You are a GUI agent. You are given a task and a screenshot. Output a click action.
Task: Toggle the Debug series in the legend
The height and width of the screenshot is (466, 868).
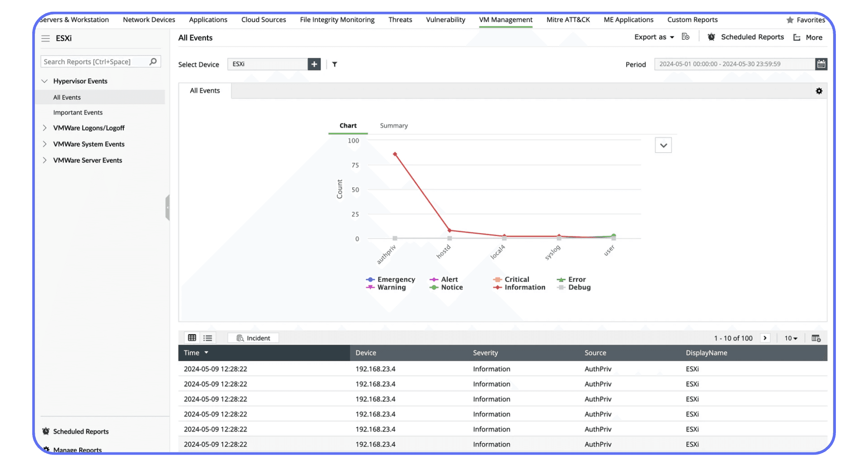click(x=574, y=287)
